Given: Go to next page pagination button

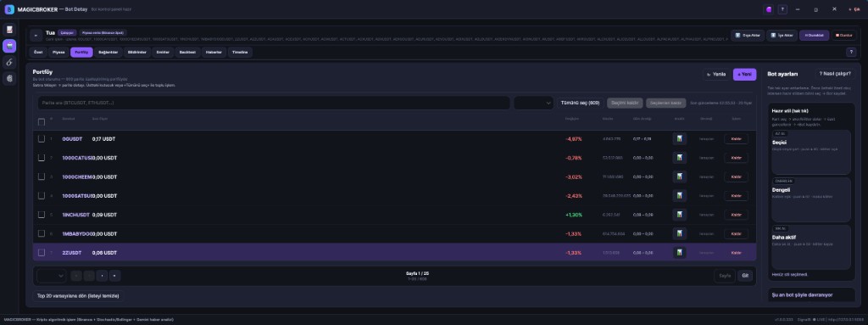Looking at the screenshot, I should click(x=103, y=276).
